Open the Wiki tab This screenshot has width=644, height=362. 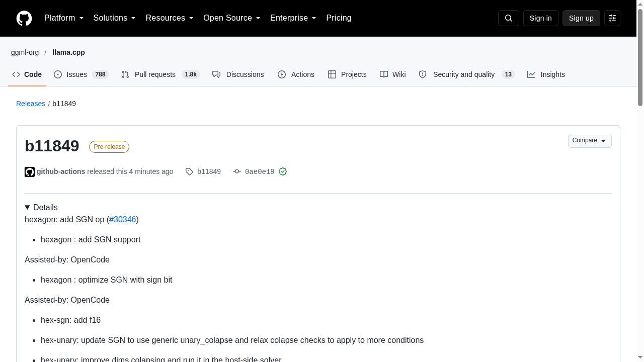click(x=393, y=74)
